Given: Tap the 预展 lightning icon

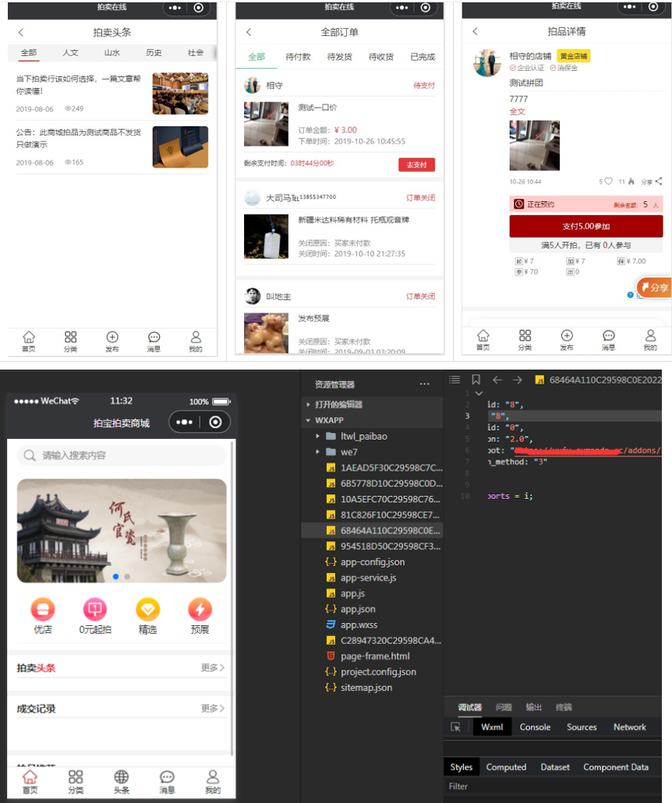Looking at the screenshot, I should (200, 610).
